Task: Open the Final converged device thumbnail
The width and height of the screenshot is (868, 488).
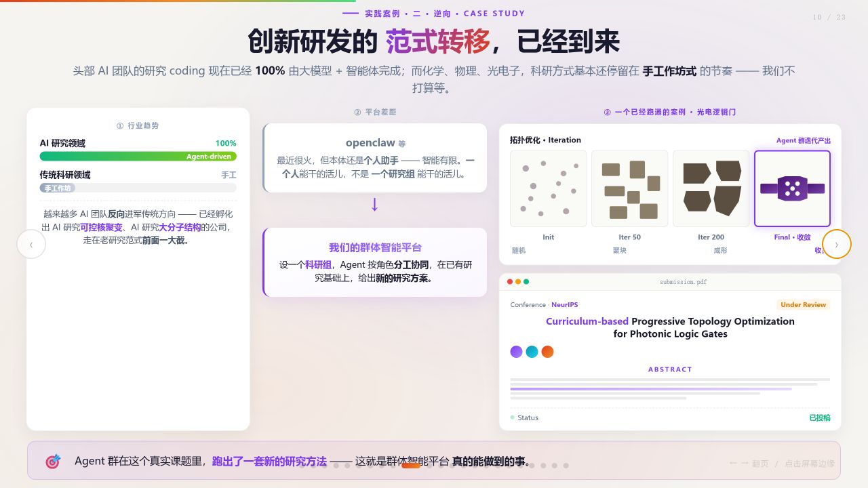Action: click(x=792, y=188)
